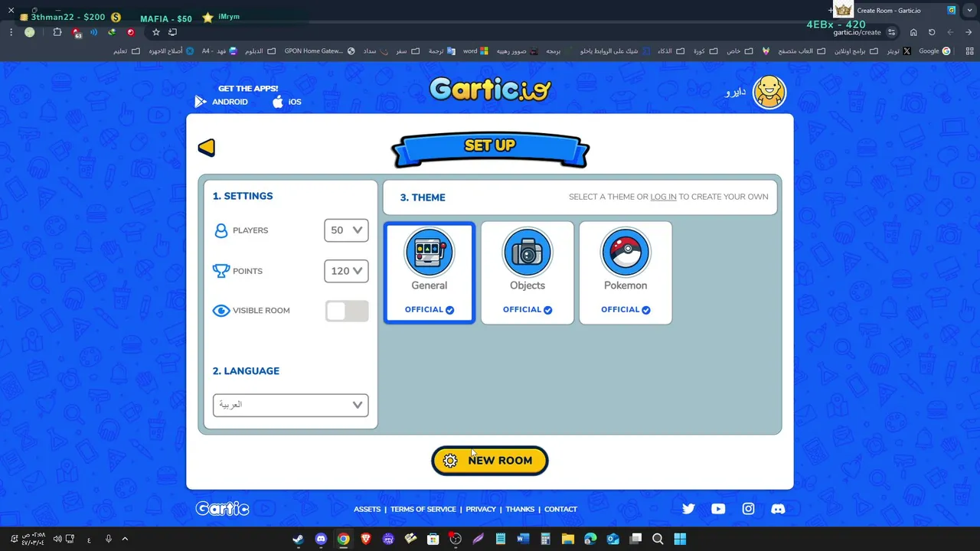Select the Pokemon theme card
This screenshot has width=980, height=551.
[626, 272]
